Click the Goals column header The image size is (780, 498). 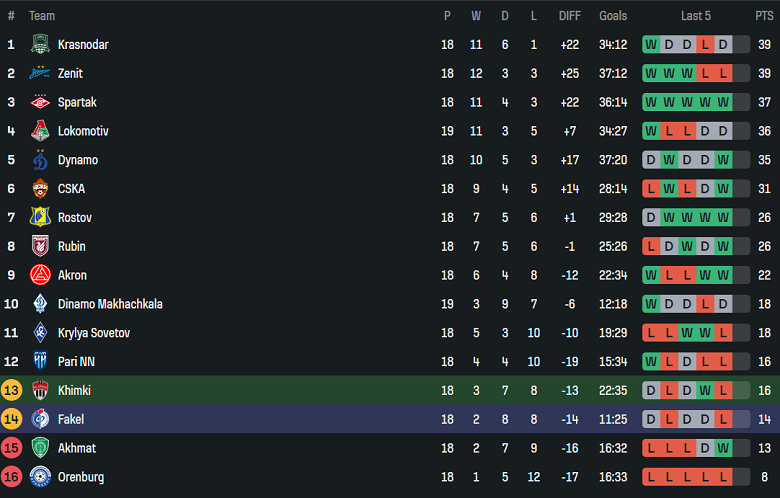(613, 16)
